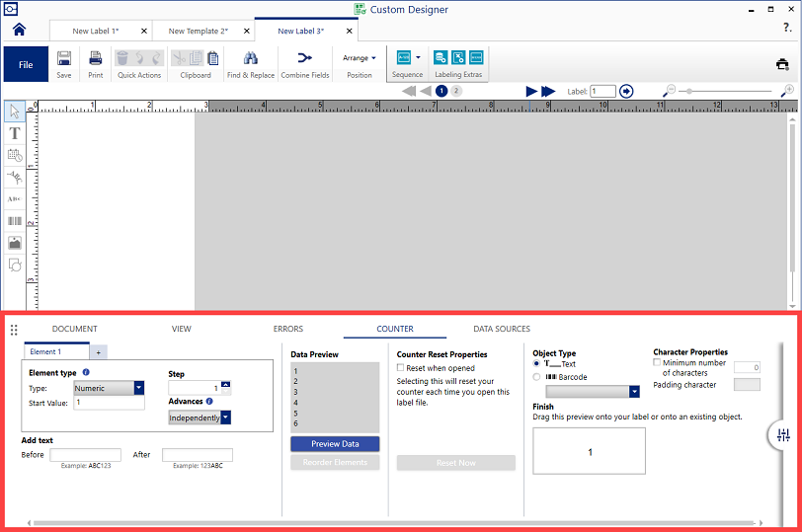Select the Barcode object type radio button

[x=536, y=377]
